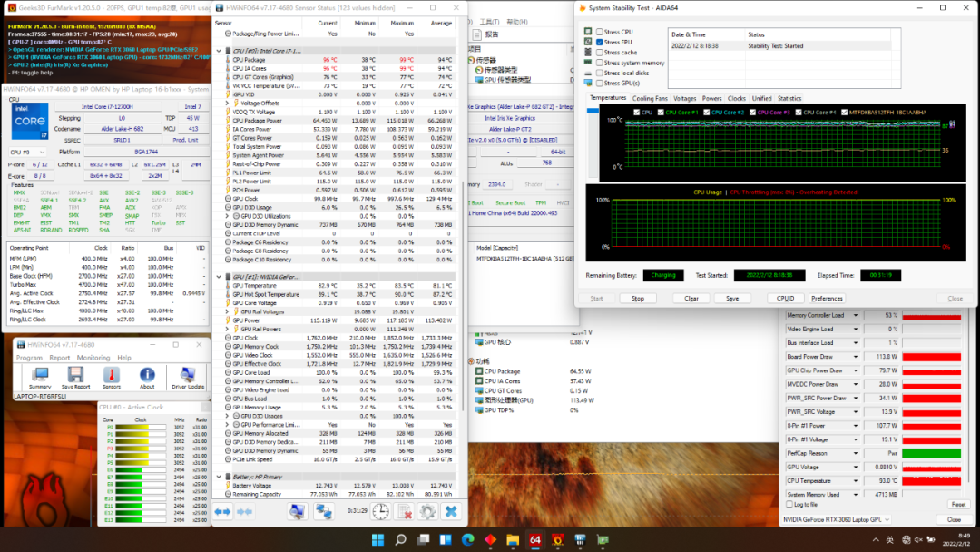980x552 pixels.
Task: Open the Windows Start button
Action: point(377,539)
